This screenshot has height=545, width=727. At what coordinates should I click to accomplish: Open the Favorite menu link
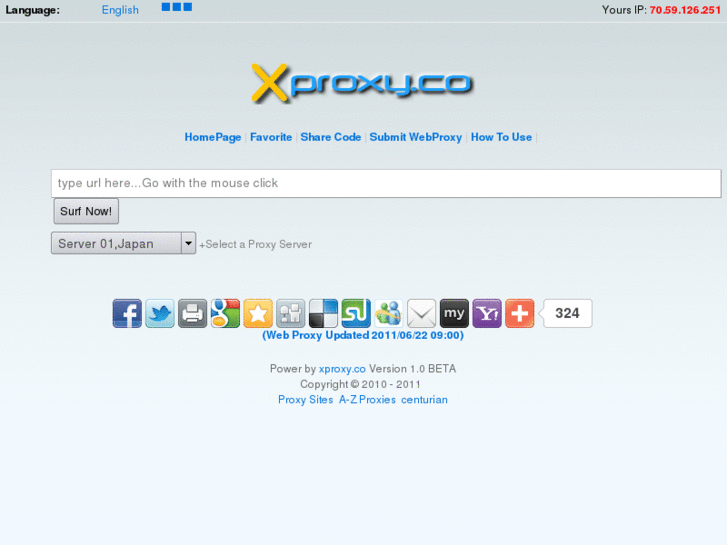pos(271,137)
